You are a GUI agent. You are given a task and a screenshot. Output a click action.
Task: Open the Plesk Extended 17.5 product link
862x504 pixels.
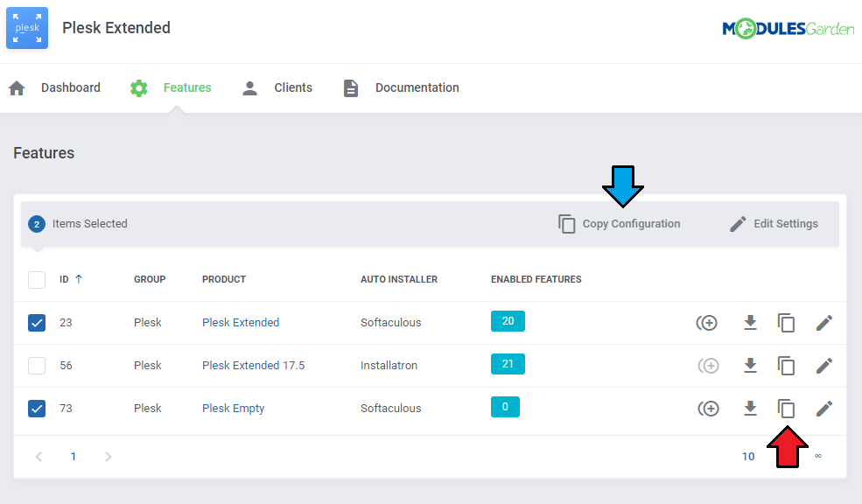point(254,366)
